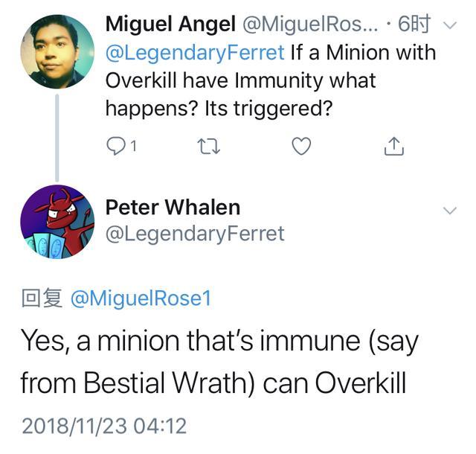Click the @LegendaryFerret handle under Peter Whalen
Screen dimensions: 476x454
point(195,234)
